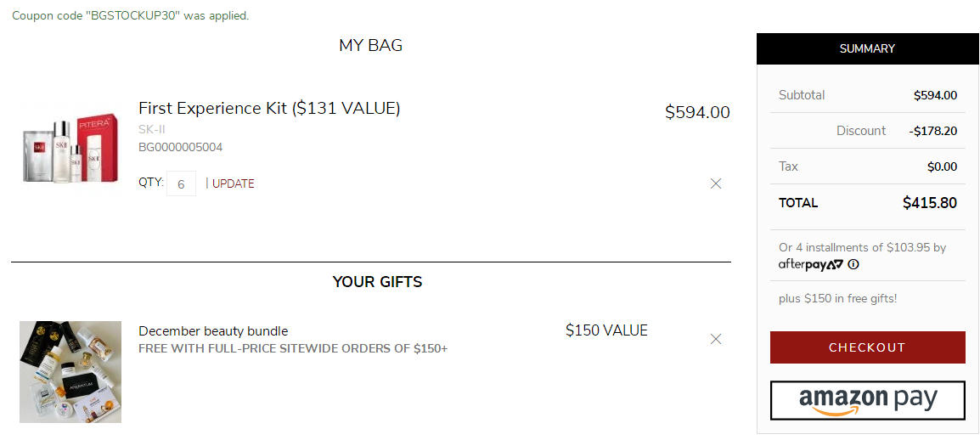Pay with the Amazon Pay button
The height and width of the screenshot is (440, 980).
coord(868,400)
